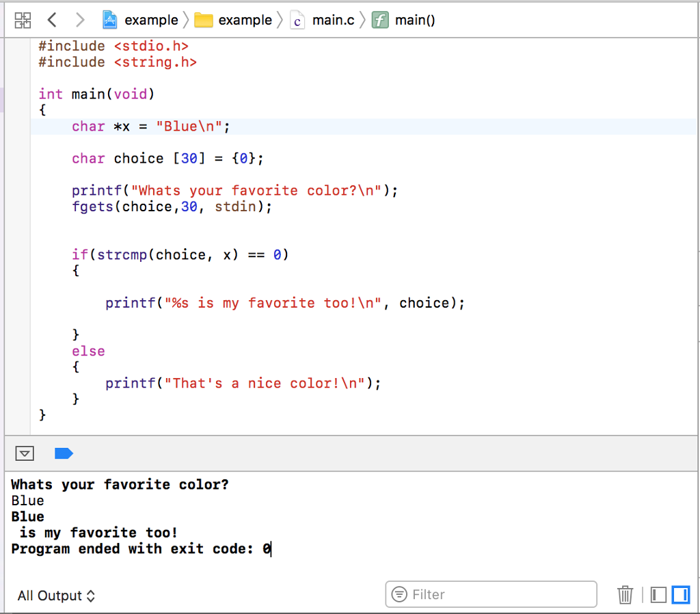Hide the debug area with the triangle button
Image resolution: width=700 pixels, height=614 pixels.
pyautogui.click(x=25, y=454)
